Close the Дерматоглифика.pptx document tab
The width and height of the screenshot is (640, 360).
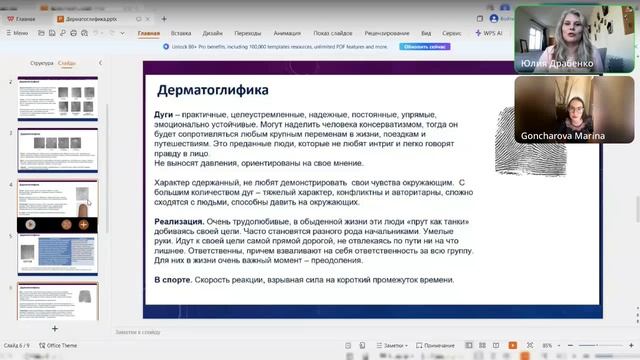tap(148, 19)
